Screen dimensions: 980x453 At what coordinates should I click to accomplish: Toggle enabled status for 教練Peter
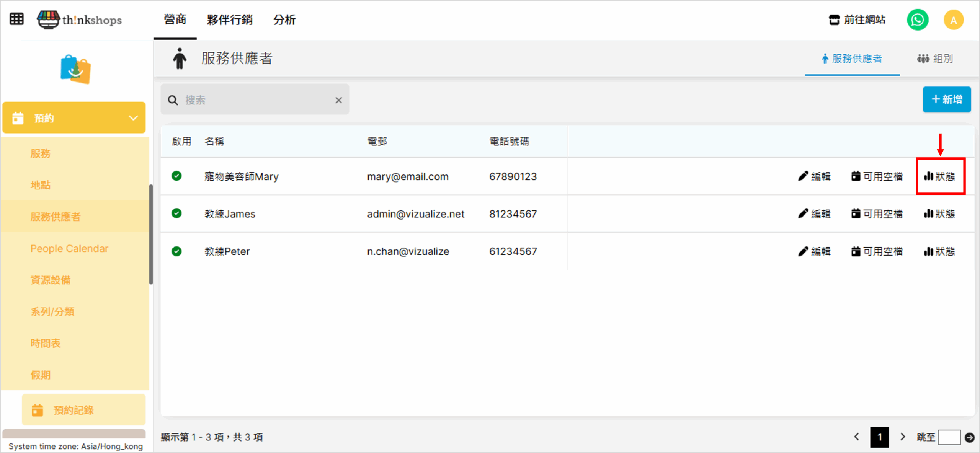click(x=176, y=251)
